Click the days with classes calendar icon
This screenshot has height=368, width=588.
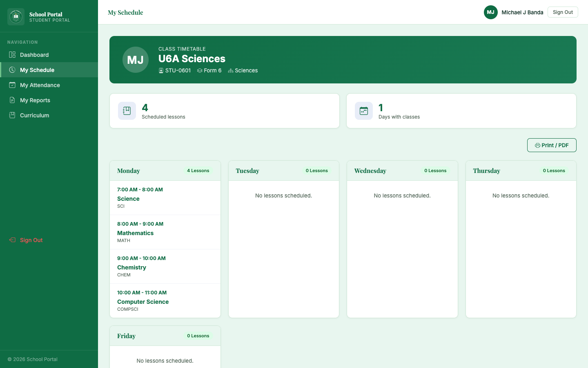click(363, 110)
